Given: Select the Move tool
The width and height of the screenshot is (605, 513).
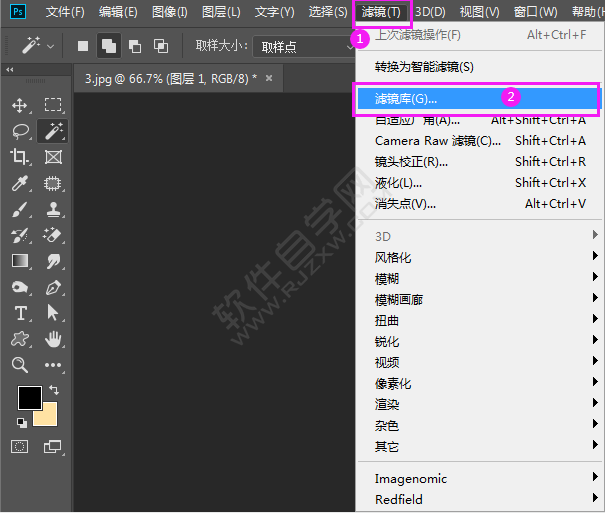Looking at the screenshot, I should pos(20,105).
